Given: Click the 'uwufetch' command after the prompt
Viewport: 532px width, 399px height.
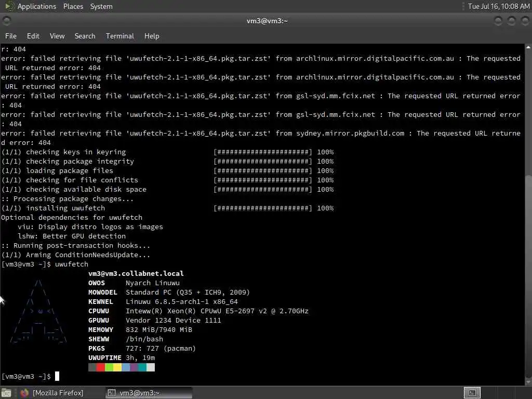Looking at the screenshot, I should [x=72, y=264].
